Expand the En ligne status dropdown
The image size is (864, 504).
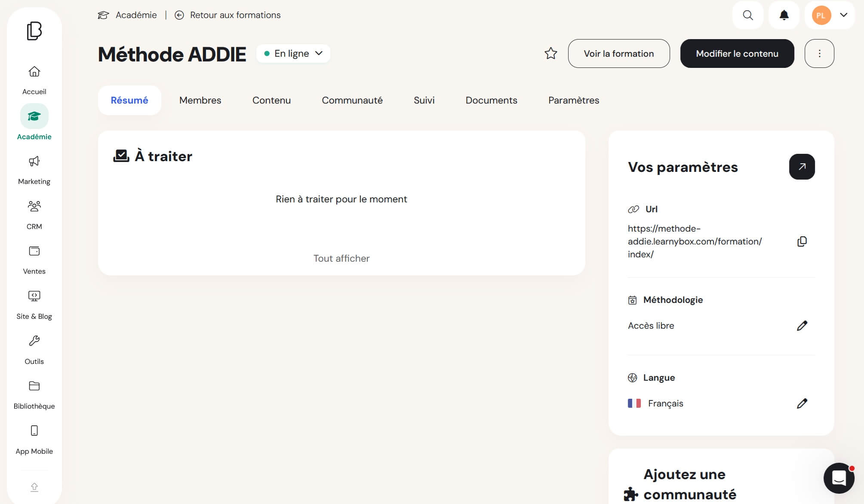(293, 53)
